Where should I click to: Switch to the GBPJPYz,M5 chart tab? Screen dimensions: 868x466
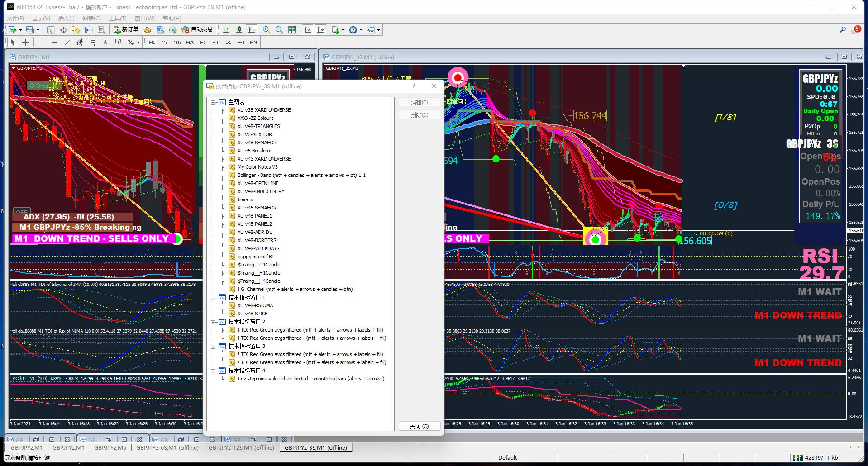pyautogui.click(x=110, y=447)
